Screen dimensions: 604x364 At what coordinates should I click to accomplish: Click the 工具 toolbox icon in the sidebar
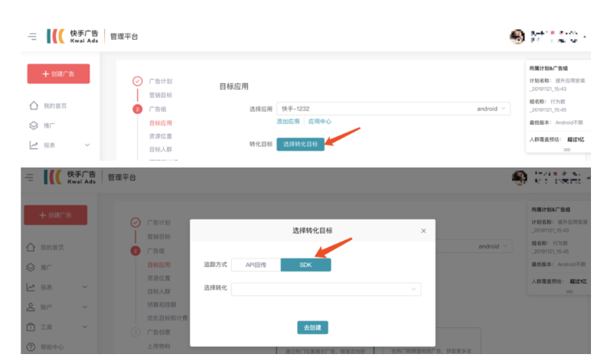click(31, 327)
